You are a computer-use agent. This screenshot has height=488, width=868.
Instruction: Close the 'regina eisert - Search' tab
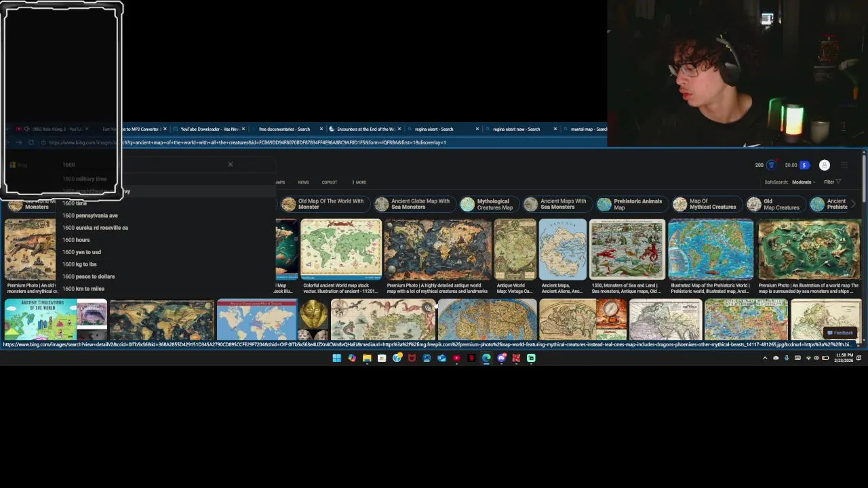(x=477, y=129)
